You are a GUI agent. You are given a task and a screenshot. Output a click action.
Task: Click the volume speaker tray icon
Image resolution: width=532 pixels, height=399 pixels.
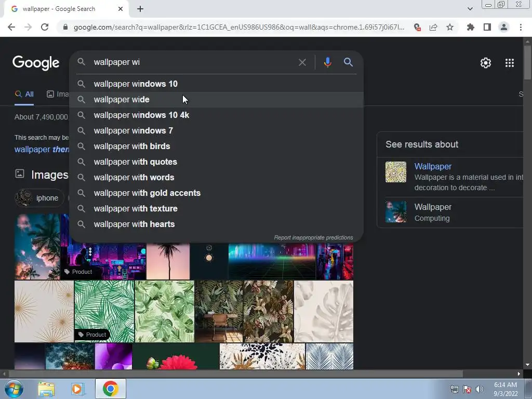480,389
